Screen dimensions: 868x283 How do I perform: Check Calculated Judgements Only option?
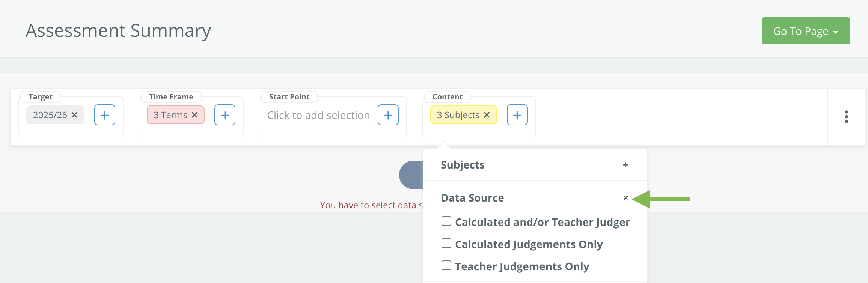pyautogui.click(x=446, y=244)
